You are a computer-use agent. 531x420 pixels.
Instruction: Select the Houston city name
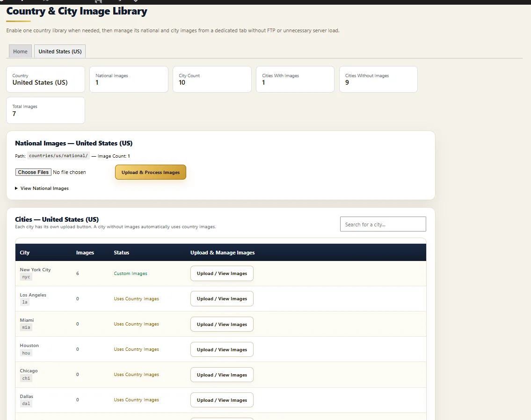(x=29, y=346)
